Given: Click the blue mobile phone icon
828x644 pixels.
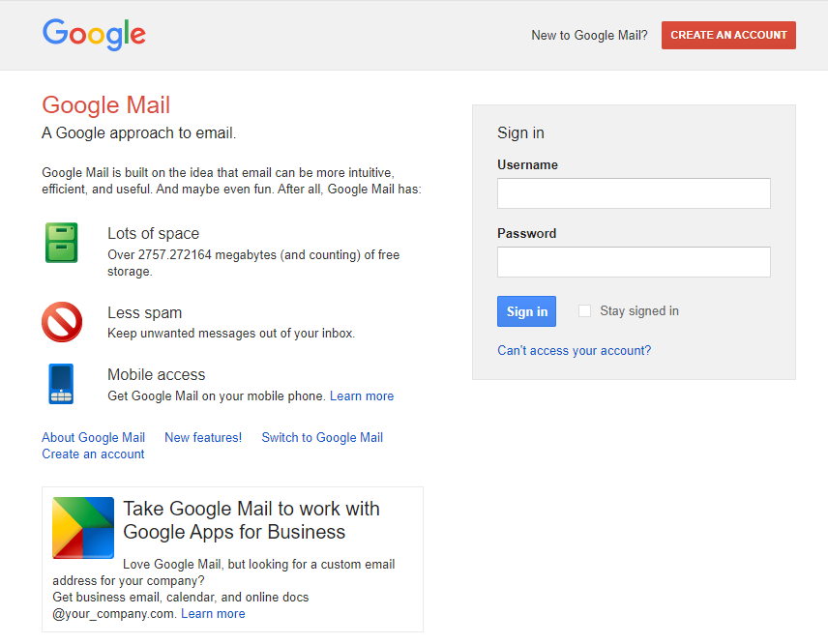Looking at the screenshot, I should (61, 384).
